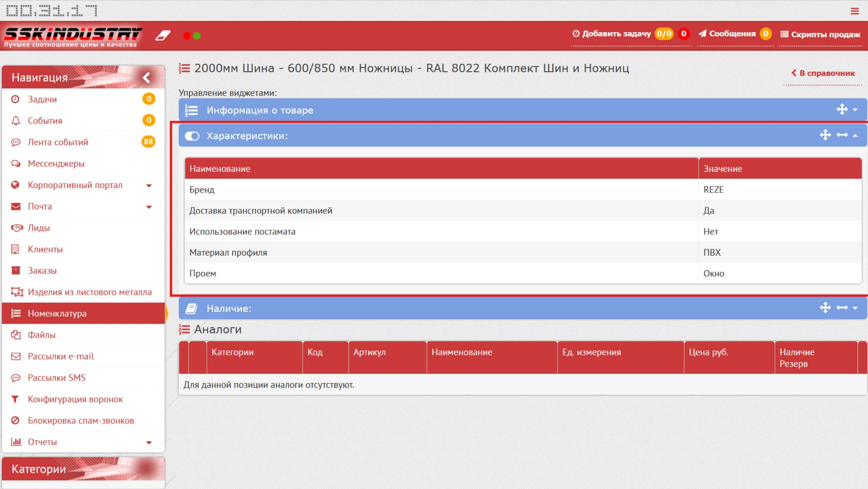Click the red status indicator dot
868x489 pixels.
tap(187, 36)
